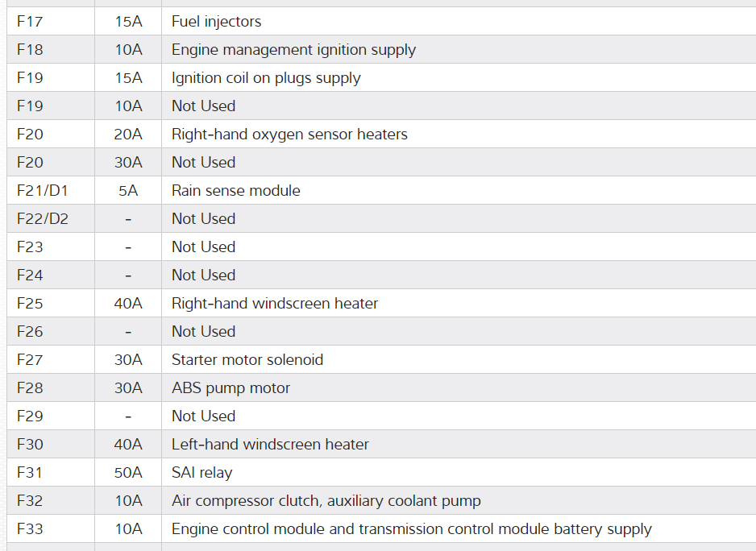Select the 'Rain sense module' text
The image size is (756, 551).
(235, 191)
